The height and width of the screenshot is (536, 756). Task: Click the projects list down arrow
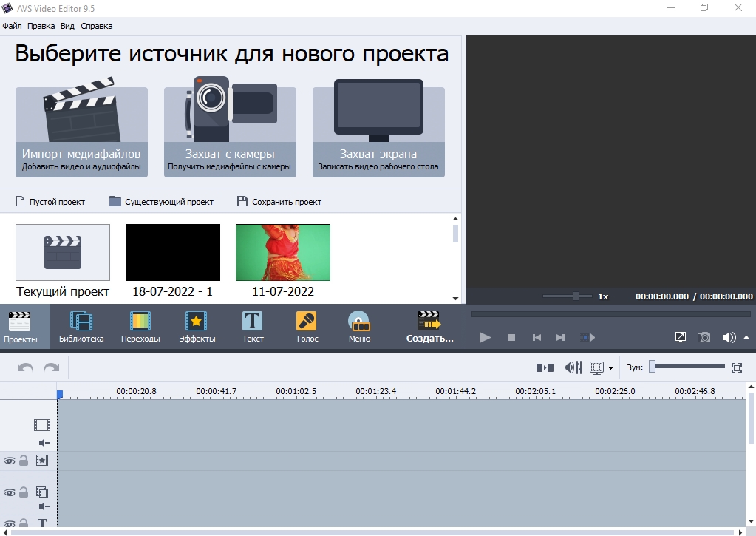[456, 298]
